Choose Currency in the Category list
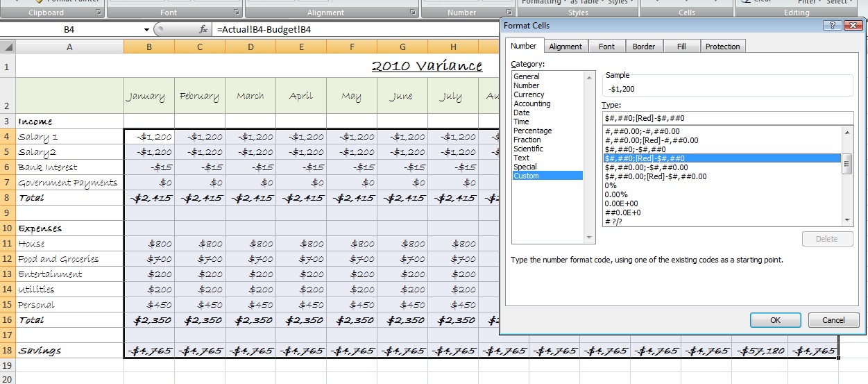This screenshot has height=384, width=868. tap(529, 94)
